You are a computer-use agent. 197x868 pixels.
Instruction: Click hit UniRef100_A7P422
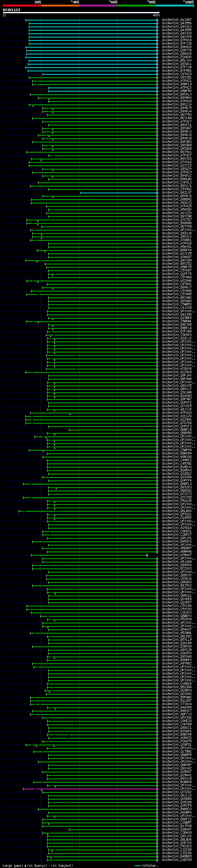point(176,88)
